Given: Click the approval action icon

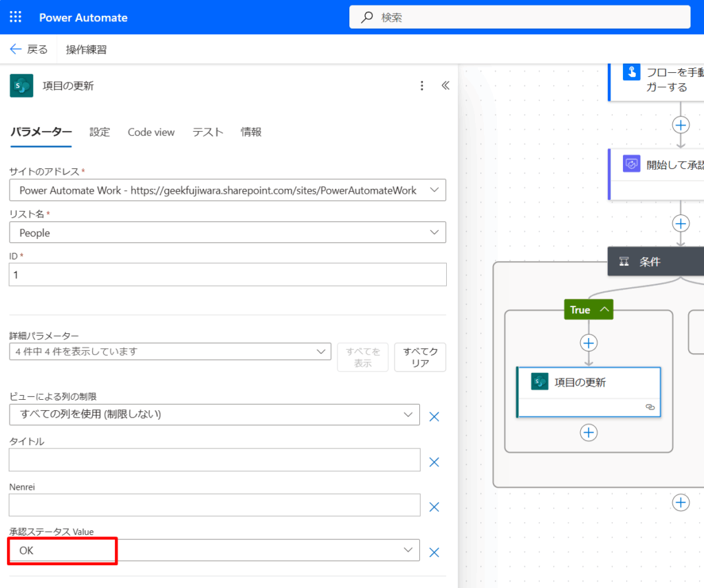Looking at the screenshot, I should (631, 163).
